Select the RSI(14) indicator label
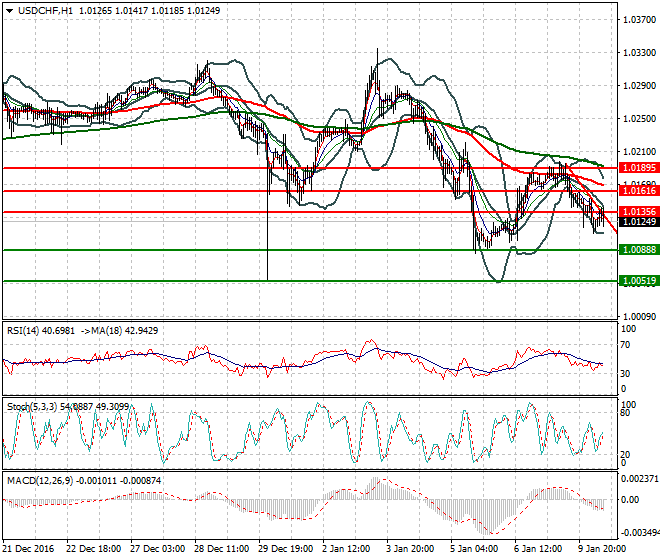Screen dimensions: 660x560 click(23, 331)
